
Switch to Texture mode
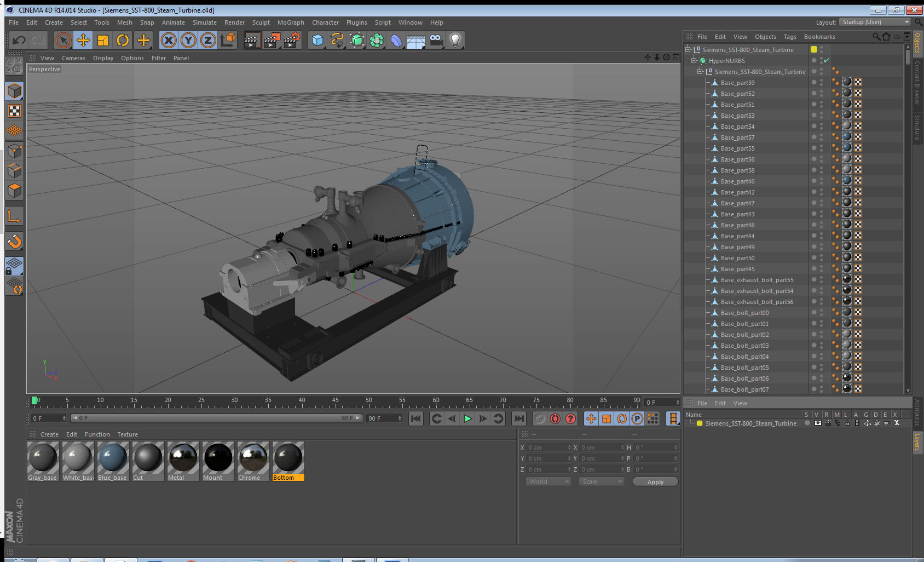pos(14,111)
